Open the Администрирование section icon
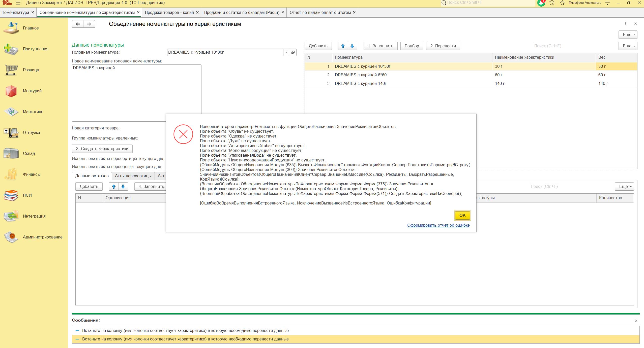This screenshot has width=644, height=348. 11,237
